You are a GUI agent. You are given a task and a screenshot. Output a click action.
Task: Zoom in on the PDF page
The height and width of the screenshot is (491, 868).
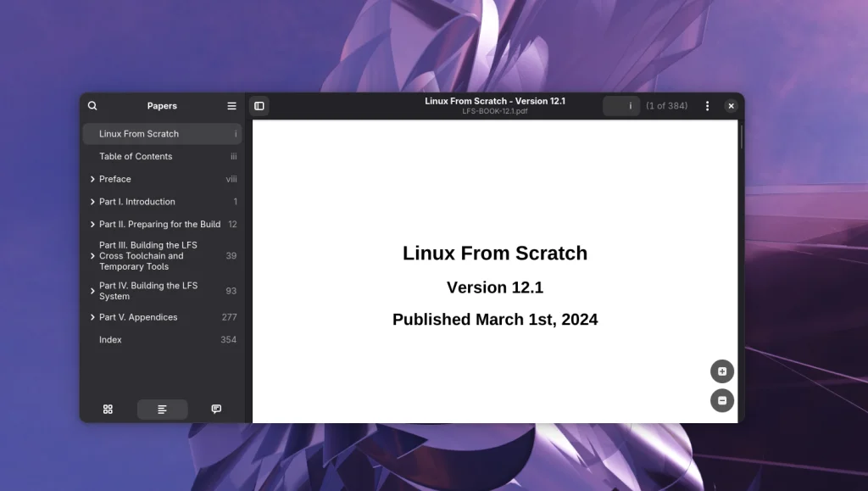[x=721, y=371]
